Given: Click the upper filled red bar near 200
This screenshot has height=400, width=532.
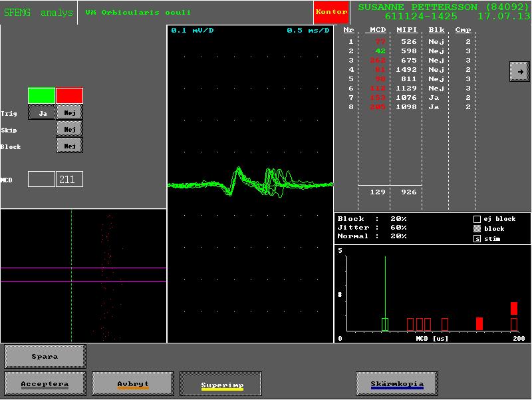Looking at the screenshot, I should (x=514, y=308).
